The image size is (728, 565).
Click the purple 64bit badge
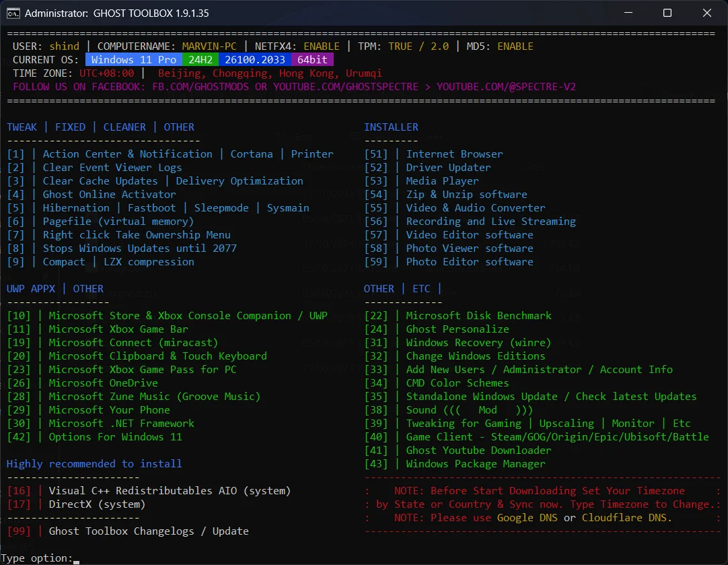(x=312, y=59)
